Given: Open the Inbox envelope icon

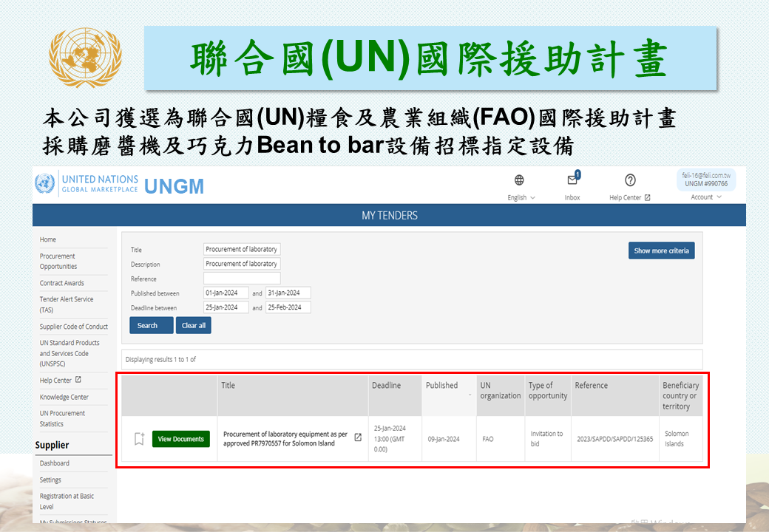Looking at the screenshot, I should (572, 180).
